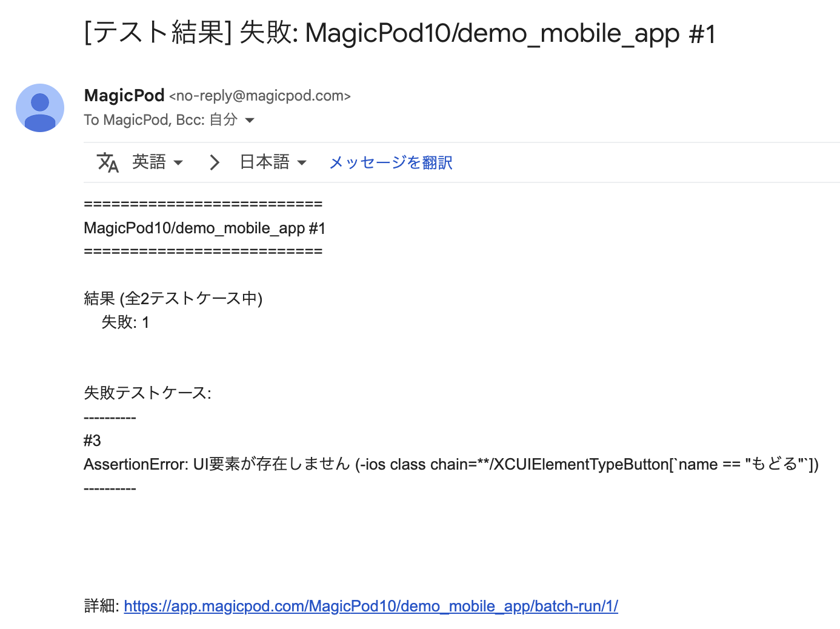This screenshot has width=840, height=629.
Task: Click the メッセージを翻訳 link
Action: point(391,162)
